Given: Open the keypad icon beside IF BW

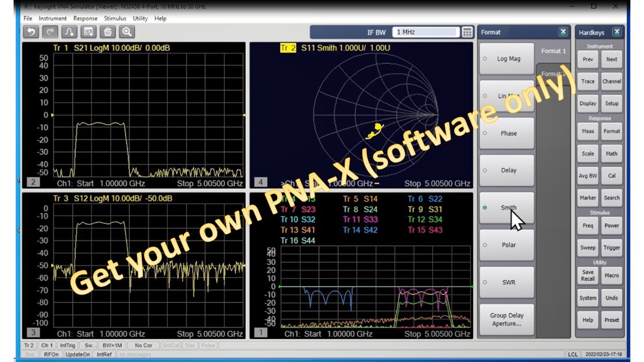Looking at the screenshot, I should tap(467, 32).
